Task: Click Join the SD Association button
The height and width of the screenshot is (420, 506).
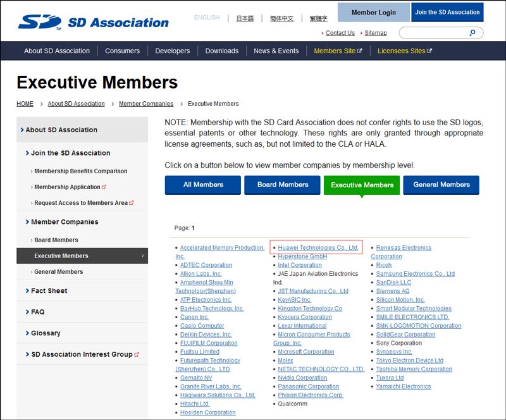Action: click(x=447, y=13)
